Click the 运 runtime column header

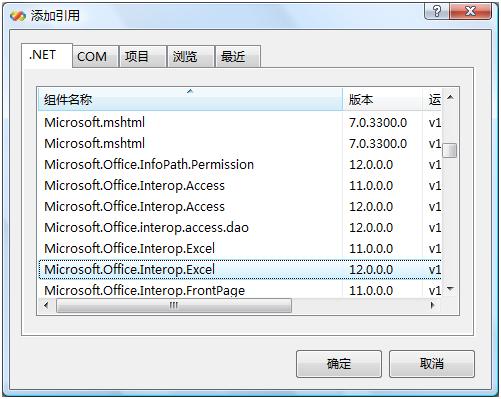pyautogui.click(x=432, y=99)
